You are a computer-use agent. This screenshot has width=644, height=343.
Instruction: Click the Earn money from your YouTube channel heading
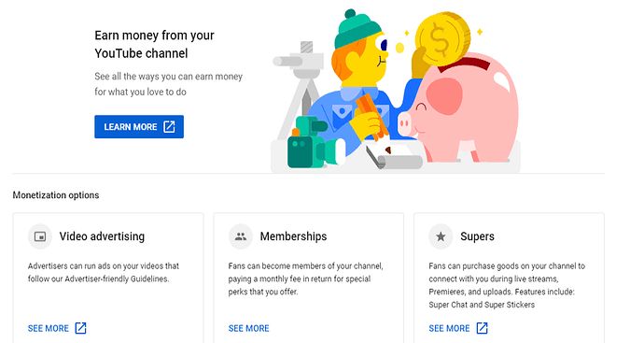click(154, 45)
